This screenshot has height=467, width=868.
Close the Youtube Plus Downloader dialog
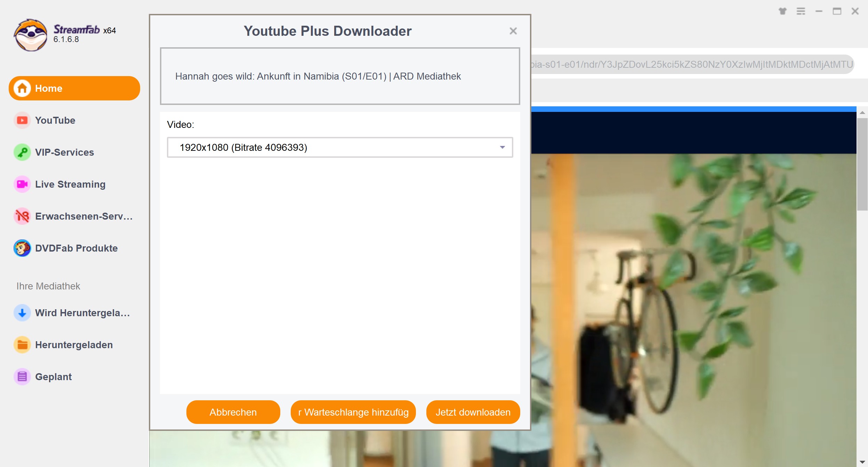coord(513,31)
